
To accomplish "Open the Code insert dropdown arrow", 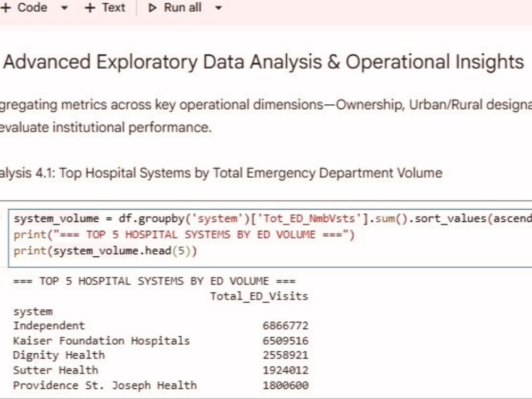I will pyautogui.click(x=64, y=8).
